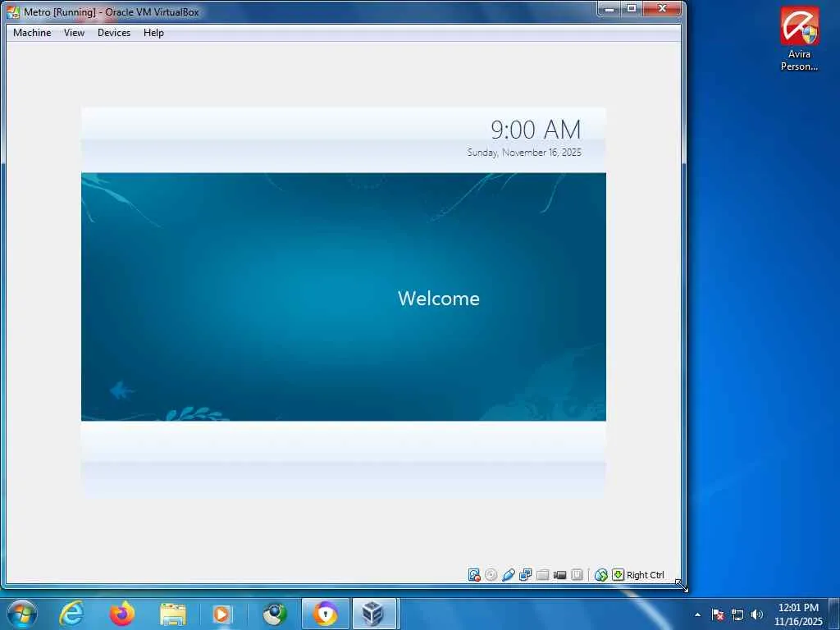This screenshot has height=630, width=840.
Task: Open the Action Center flag tray icon
Action: (x=718, y=614)
